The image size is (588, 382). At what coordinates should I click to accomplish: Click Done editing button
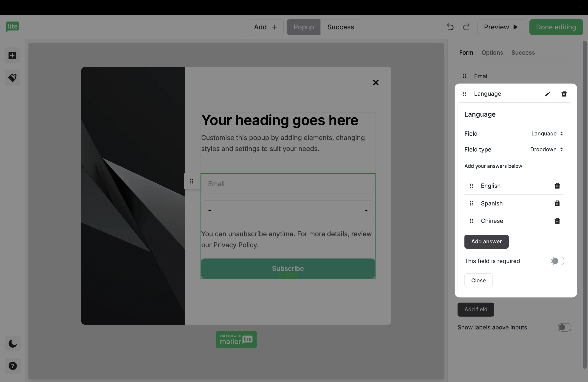(556, 27)
